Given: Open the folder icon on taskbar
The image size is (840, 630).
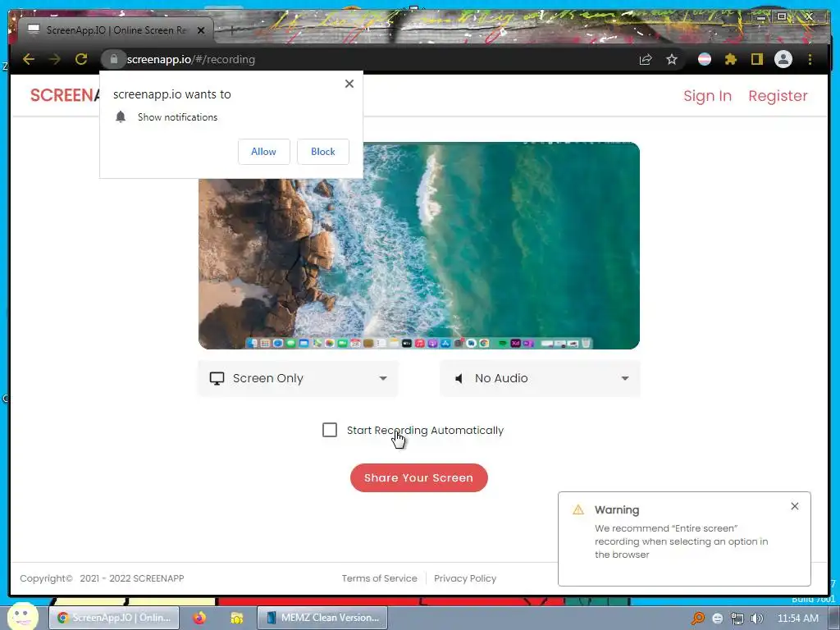Looking at the screenshot, I should click(x=237, y=618).
